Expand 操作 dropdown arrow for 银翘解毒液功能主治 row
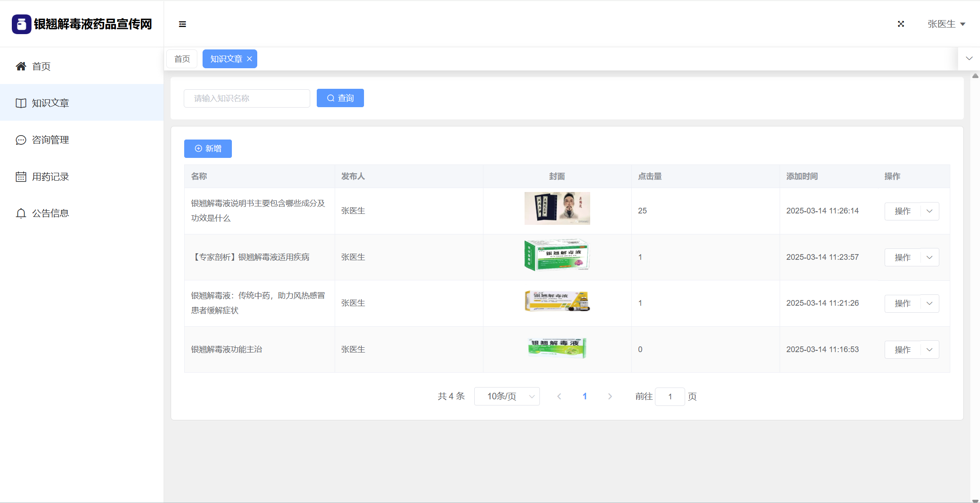The height and width of the screenshot is (503, 980). (x=930, y=349)
